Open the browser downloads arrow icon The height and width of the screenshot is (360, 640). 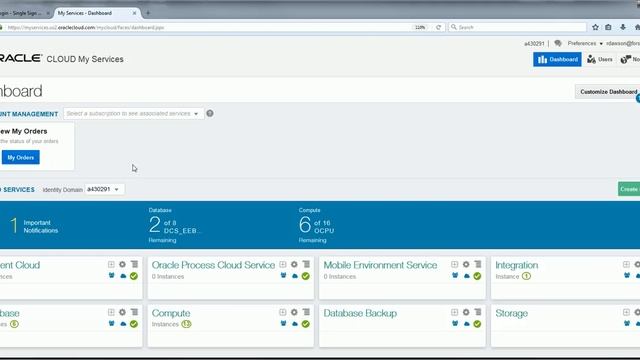click(x=623, y=27)
